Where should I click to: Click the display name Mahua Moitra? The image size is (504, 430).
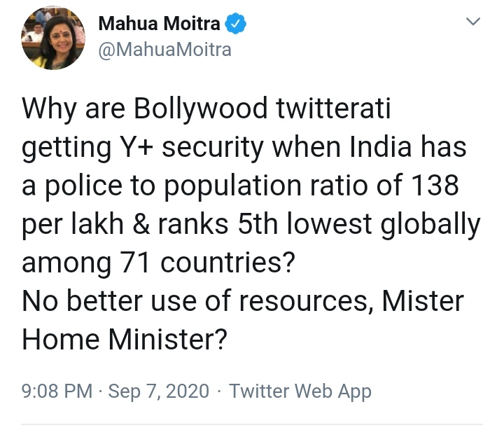click(159, 25)
